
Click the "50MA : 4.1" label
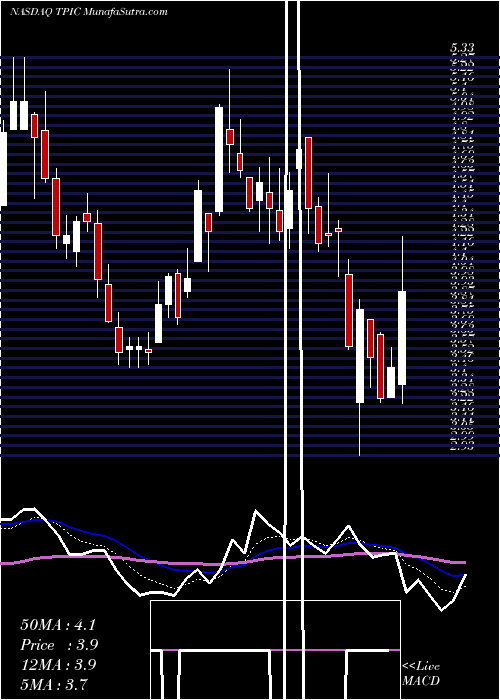click(x=58, y=625)
